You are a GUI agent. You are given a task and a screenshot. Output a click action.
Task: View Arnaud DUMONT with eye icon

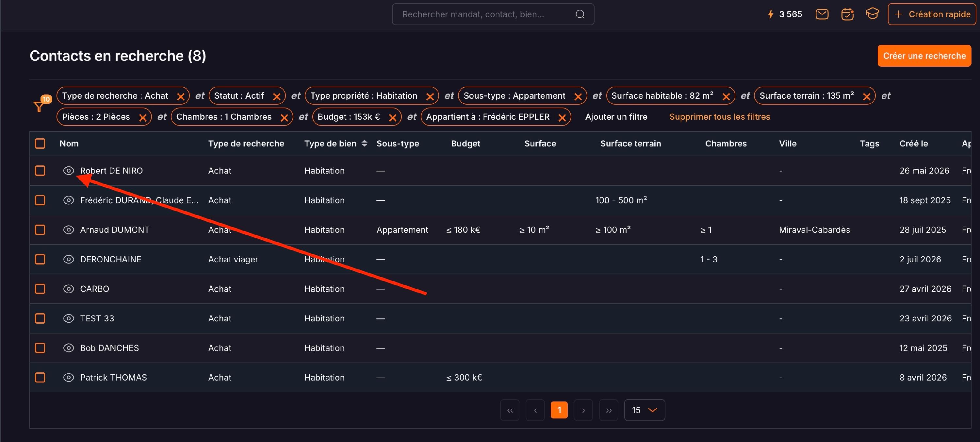[x=69, y=229]
